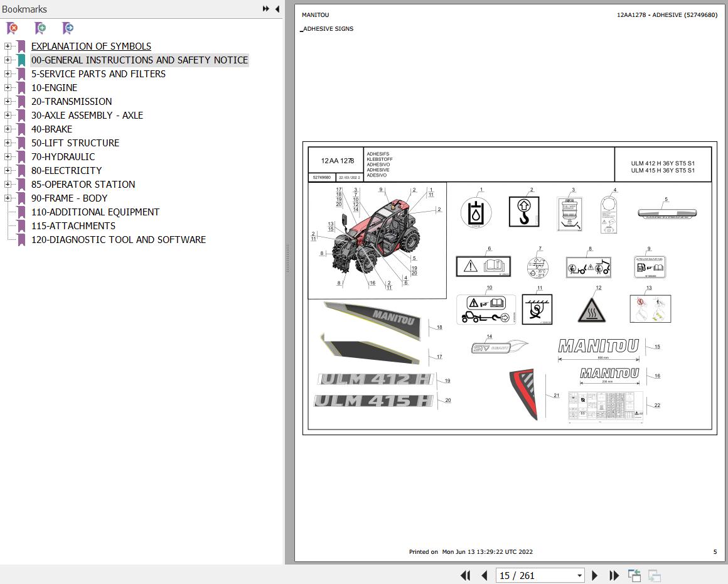Jump to the last page button
This screenshot has width=728, height=584.
pyautogui.click(x=614, y=576)
